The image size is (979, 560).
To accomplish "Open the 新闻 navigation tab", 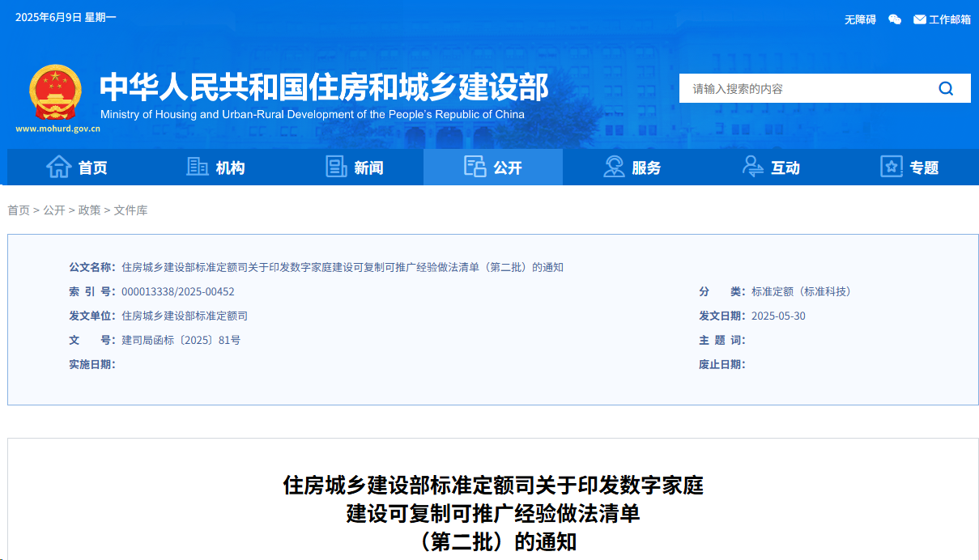I will 354,168.
